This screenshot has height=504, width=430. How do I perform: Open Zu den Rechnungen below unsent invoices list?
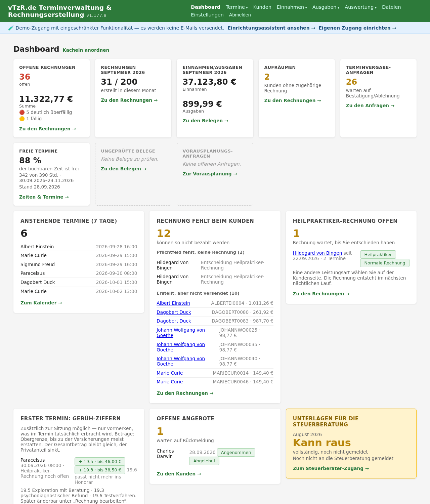tap(185, 393)
